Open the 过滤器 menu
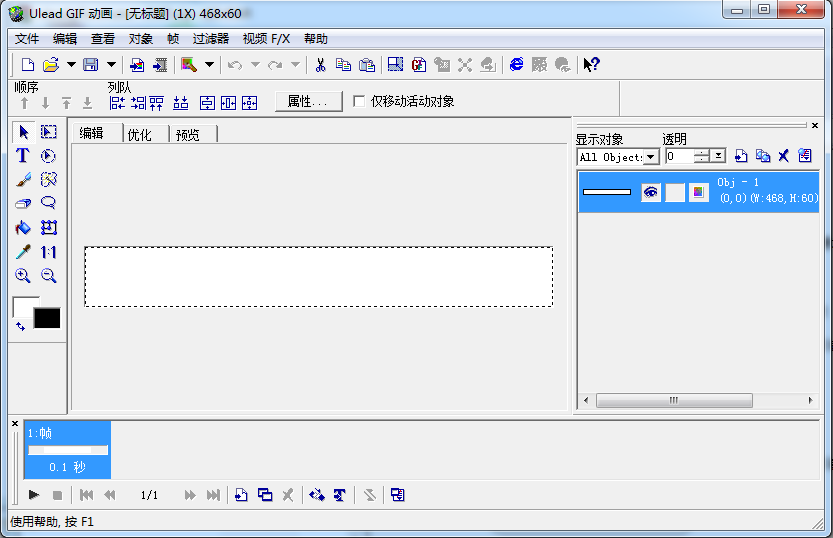This screenshot has height=538, width=833. point(210,39)
